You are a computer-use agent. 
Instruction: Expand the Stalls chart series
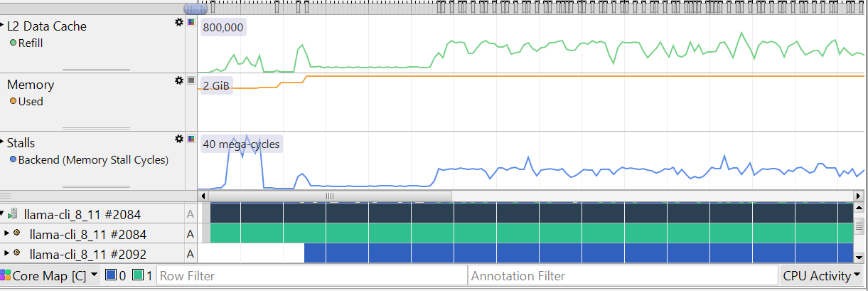coord(3,142)
